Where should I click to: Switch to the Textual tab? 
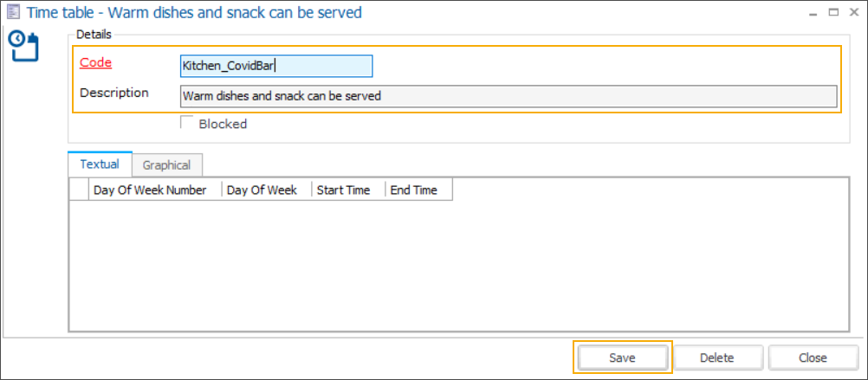click(x=100, y=164)
